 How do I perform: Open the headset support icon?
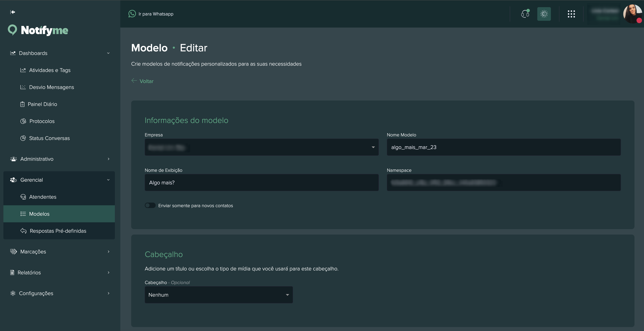point(525,14)
